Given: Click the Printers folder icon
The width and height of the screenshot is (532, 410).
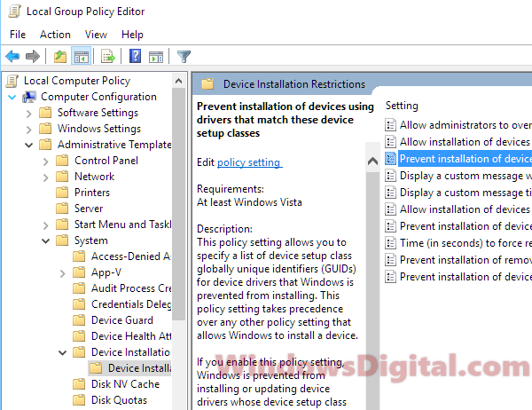Looking at the screenshot, I should (x=62, y=193).
